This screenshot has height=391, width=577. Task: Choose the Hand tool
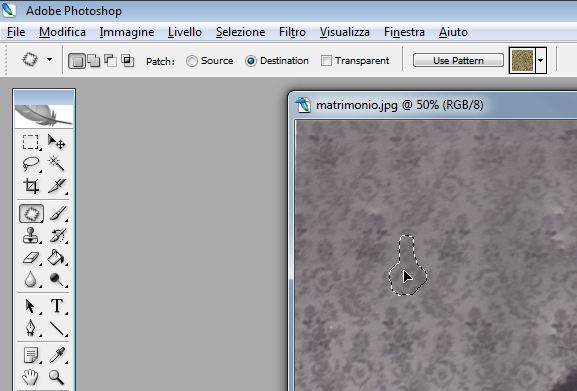(31, 377)
